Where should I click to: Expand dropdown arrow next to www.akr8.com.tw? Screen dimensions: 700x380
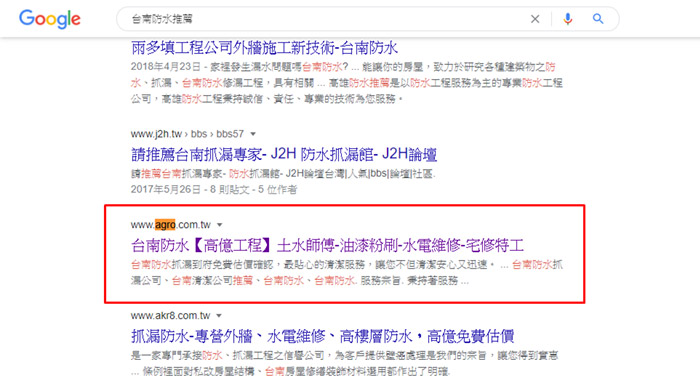219,316
